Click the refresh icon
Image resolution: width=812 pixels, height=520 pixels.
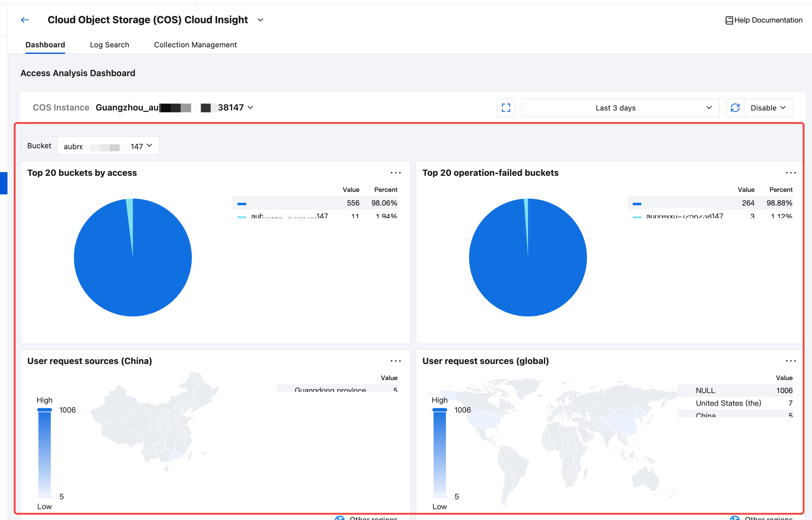pos(735,108)
